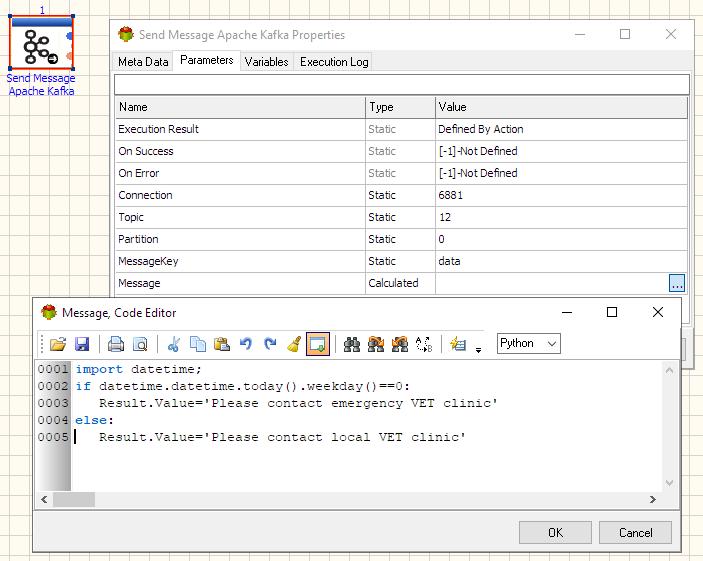Click Calculated type in Message row
Viewport: 703px width, 561px height.
tap(393, 283)
